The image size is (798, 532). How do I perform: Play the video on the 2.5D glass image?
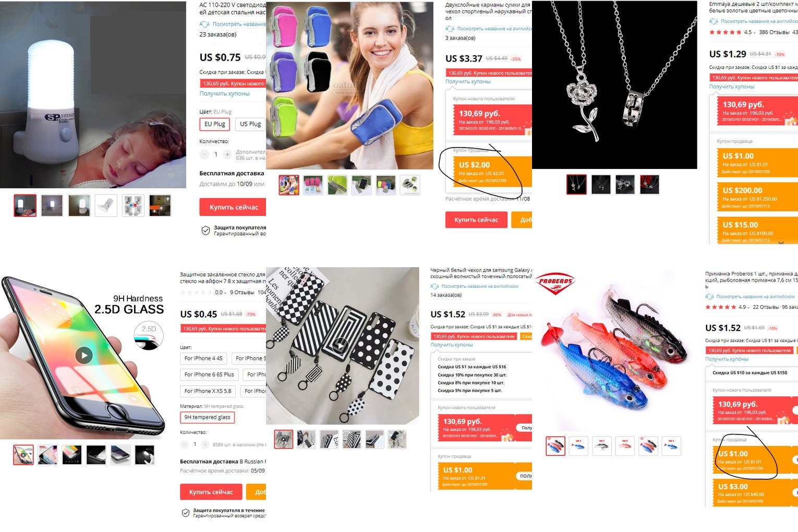(84, 355)
